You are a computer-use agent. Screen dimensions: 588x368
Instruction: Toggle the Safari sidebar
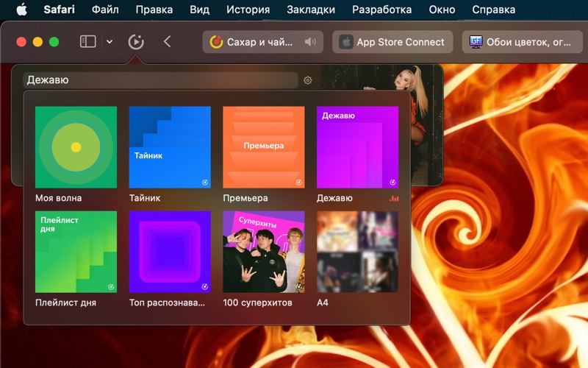[x=87, y=42]
